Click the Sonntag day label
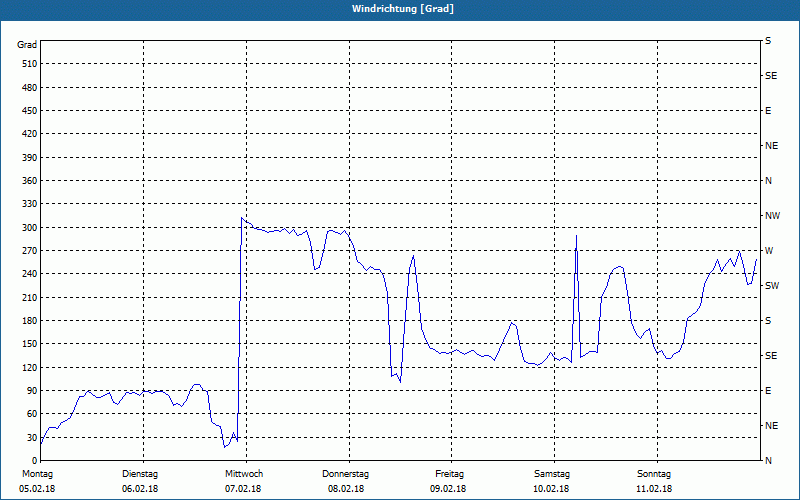This screenshot has width=800, height=500. [654, 474]
